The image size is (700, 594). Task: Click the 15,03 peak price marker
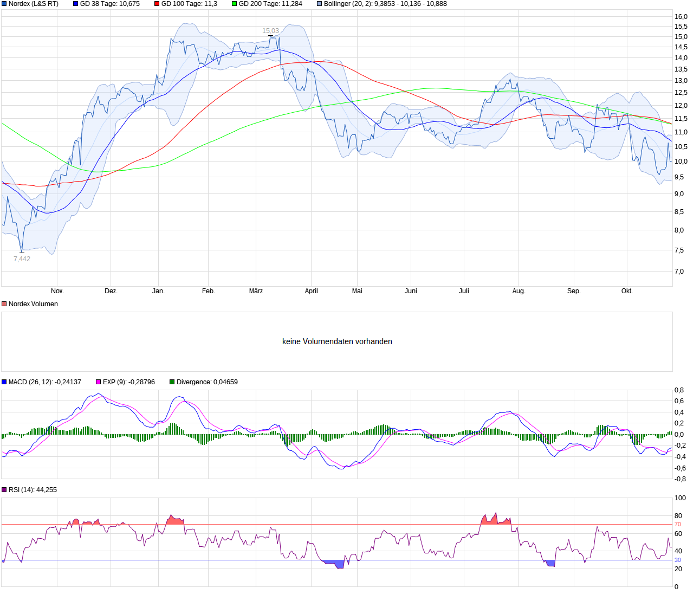coord(269,30)
